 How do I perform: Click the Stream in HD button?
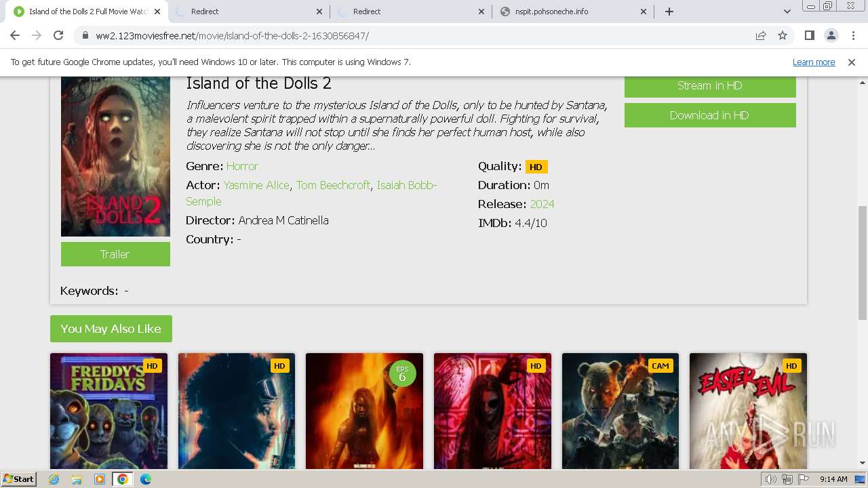tap(710, 85)
